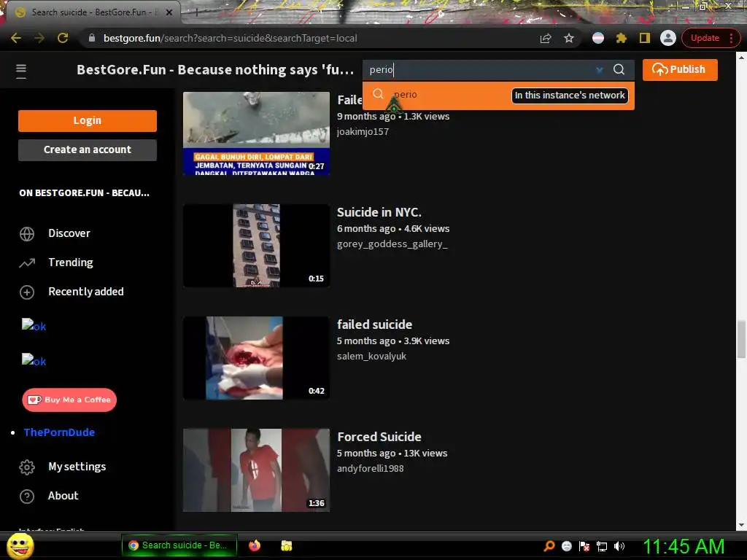Image resolution: width=747 pixels, height=560 pixels.
Task: Click the smiley start button
Action: (x=20, y=545)
